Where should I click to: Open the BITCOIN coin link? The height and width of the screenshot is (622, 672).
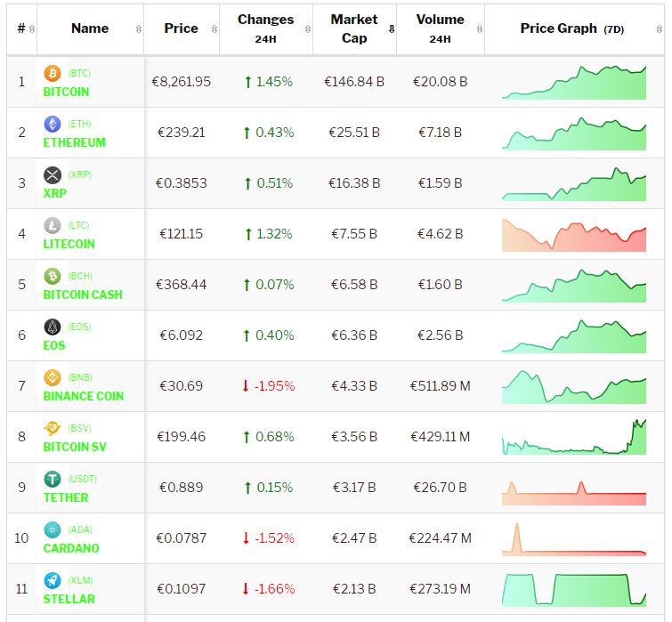click(66, 92)
